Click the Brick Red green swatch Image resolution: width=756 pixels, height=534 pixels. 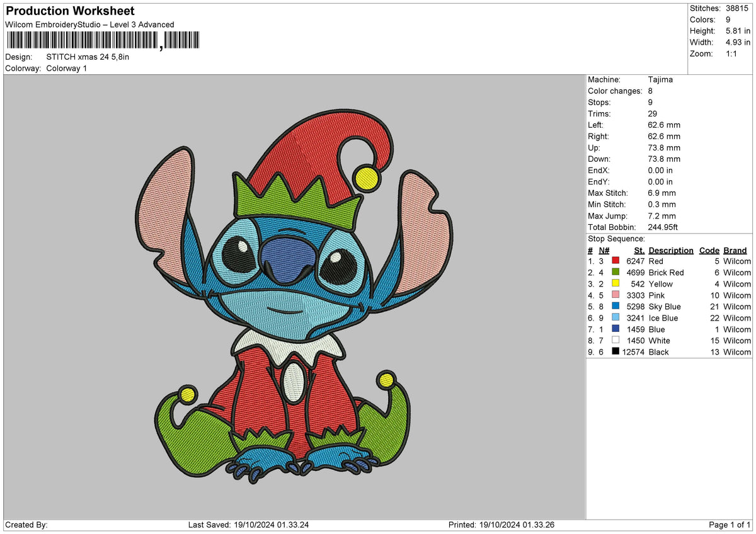coord(616,272)
